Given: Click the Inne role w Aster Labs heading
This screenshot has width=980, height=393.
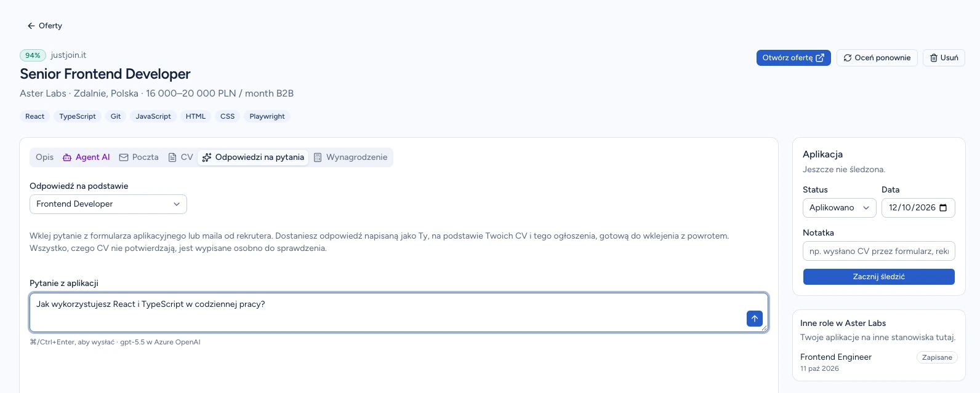Looking at the screenshot, I should pos(843,323).
